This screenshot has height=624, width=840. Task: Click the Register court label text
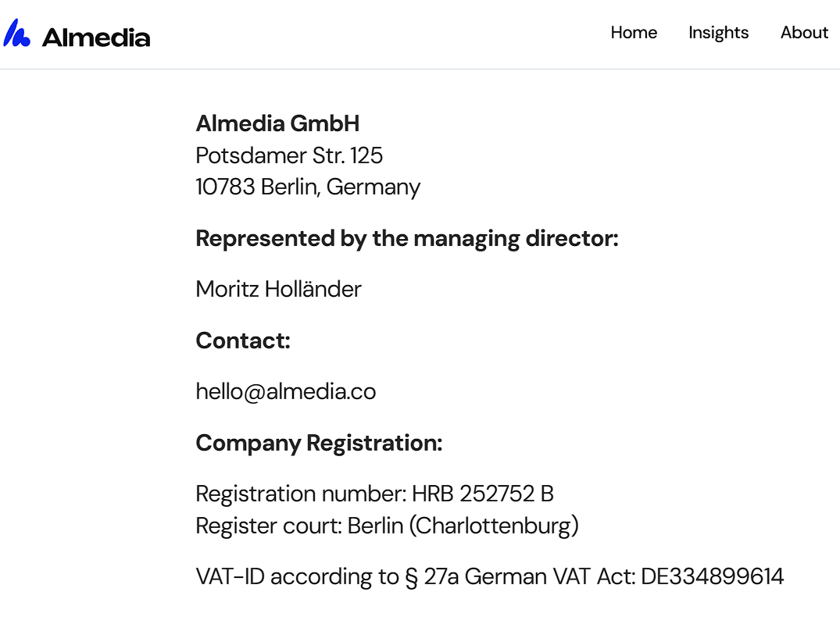pos(269,526)
